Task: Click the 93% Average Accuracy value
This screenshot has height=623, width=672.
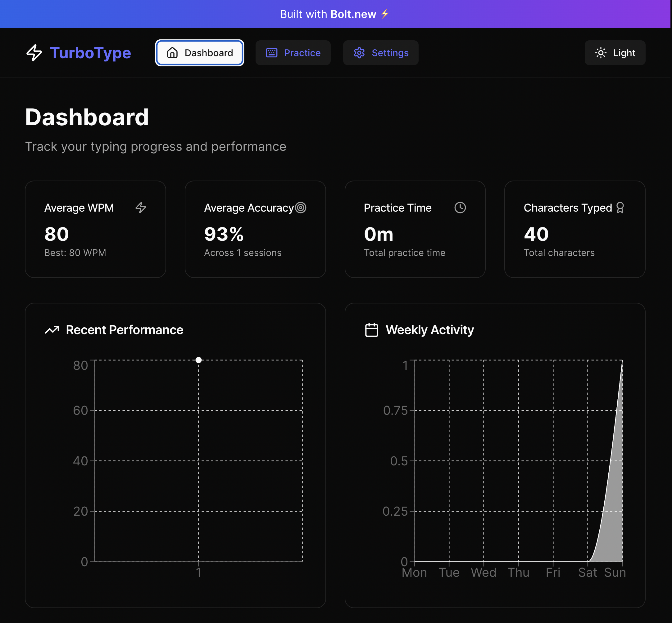Action: coord(224,234)
